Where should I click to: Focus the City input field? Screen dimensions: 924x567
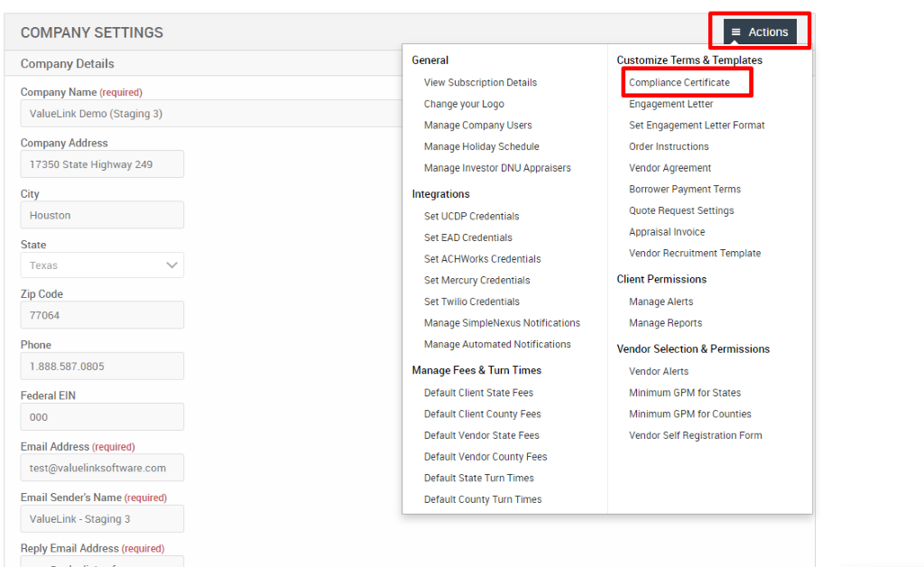[102, 215]
